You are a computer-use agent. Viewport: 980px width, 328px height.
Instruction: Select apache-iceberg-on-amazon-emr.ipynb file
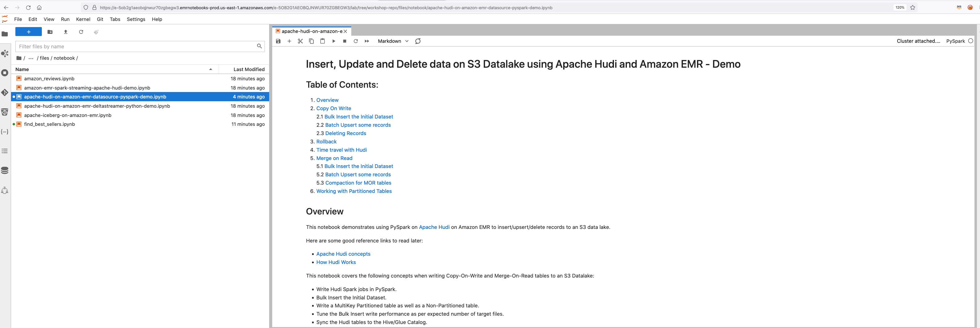coord(140,115)
